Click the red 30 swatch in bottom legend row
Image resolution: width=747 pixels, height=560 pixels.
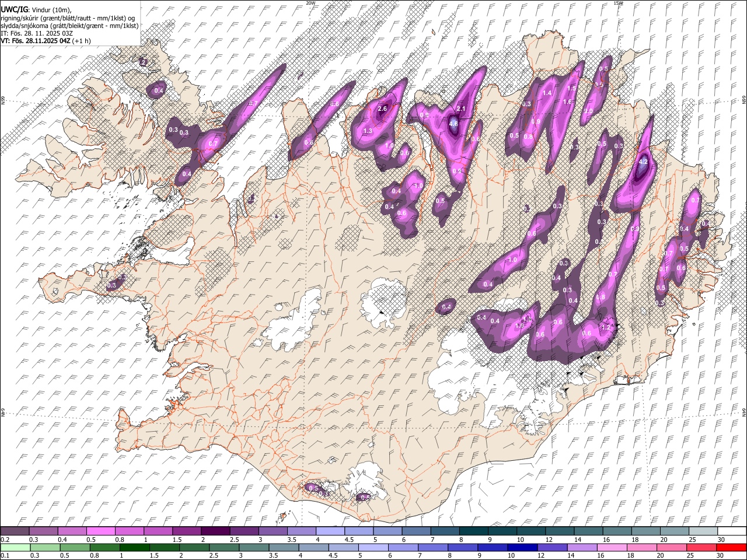(x=731, y=548)
